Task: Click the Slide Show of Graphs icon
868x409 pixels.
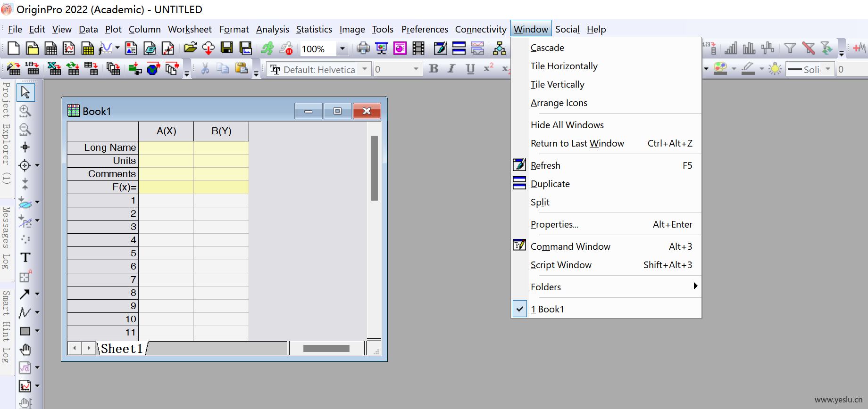Action: point(381,48)
